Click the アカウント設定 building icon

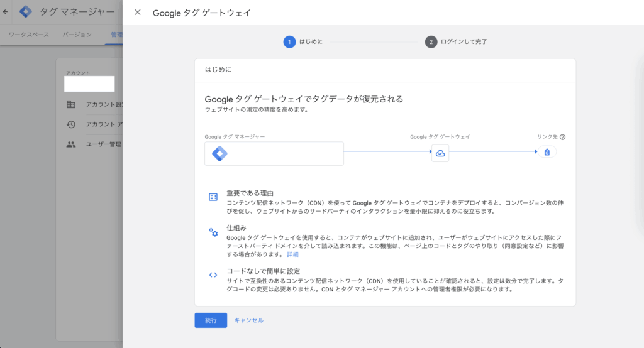pyautogui.click(x=71, y=104)
